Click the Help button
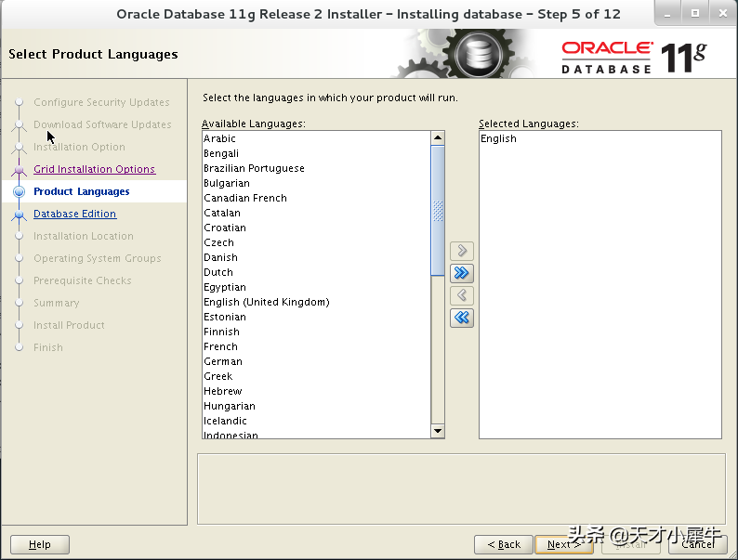This screenshot has height=560, width=738. point(40,544)
